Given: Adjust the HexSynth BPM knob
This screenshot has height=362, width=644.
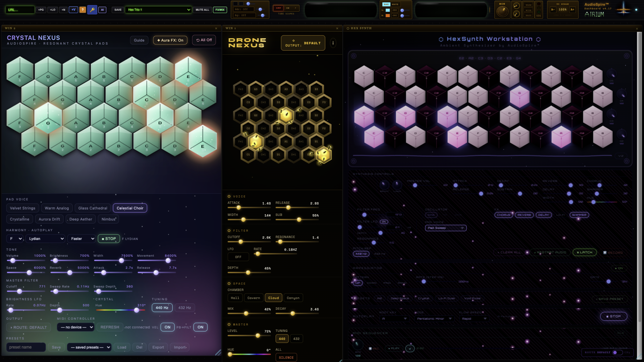Looking at the screenshot, I should 358,344.
